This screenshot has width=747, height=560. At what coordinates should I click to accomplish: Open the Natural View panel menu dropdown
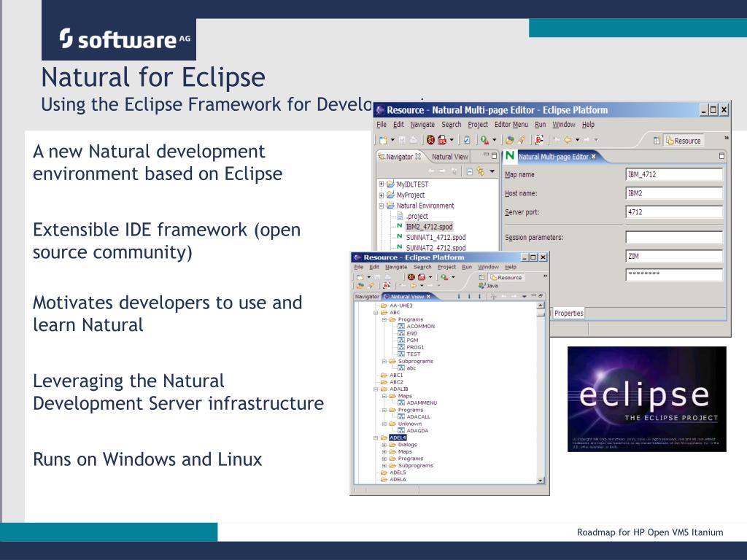pyautogui.click(x=524, y=297)
